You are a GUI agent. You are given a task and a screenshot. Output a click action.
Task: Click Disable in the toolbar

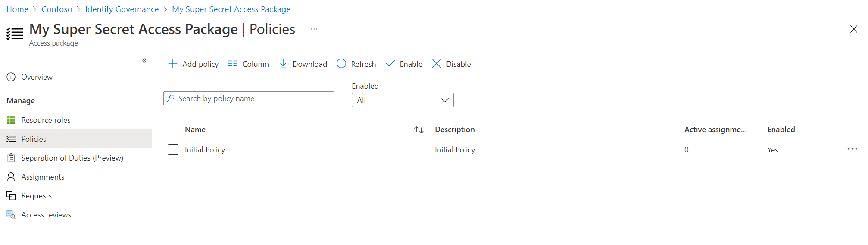pos(451,64)
